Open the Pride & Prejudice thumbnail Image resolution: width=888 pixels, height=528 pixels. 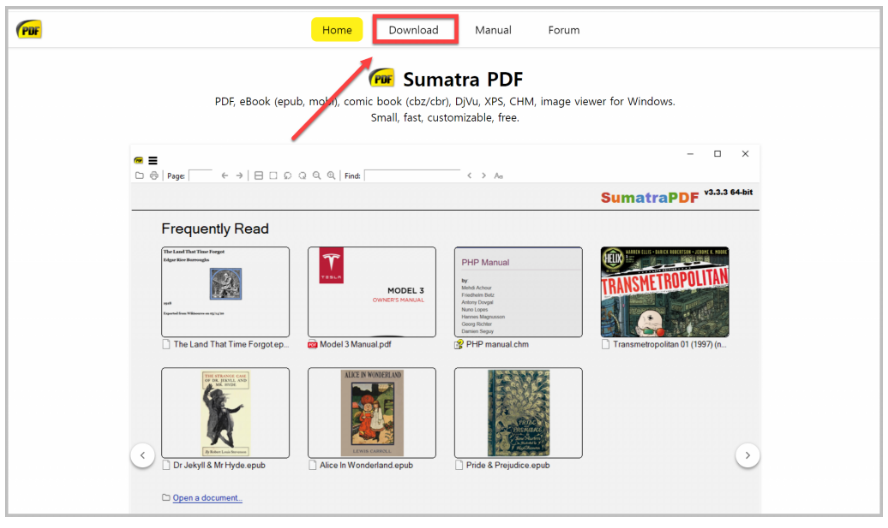pyautogui.click(x=518, y=412)
